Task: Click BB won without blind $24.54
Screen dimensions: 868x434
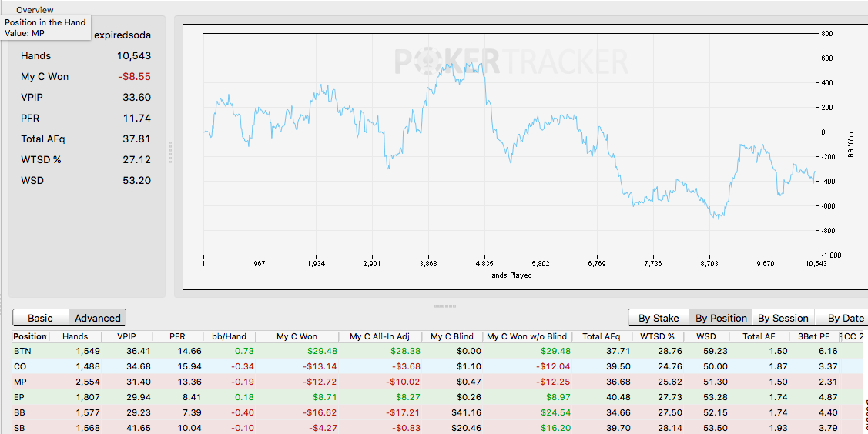Action: 556,412
